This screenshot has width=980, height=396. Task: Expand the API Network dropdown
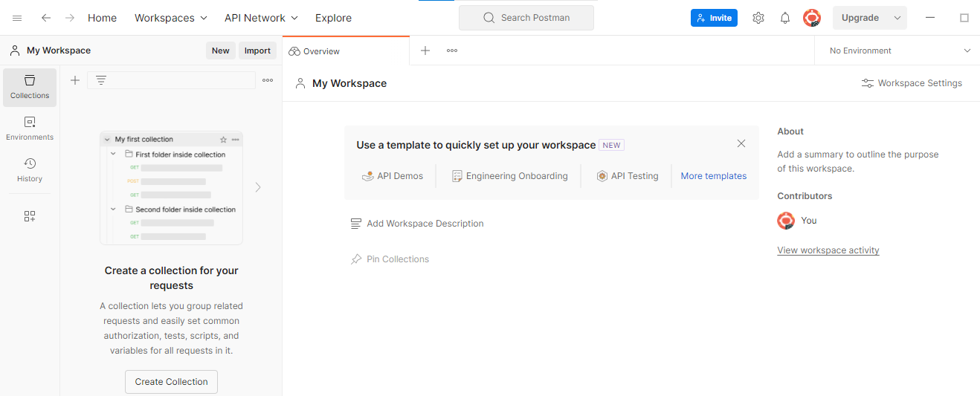coord(261,18)
